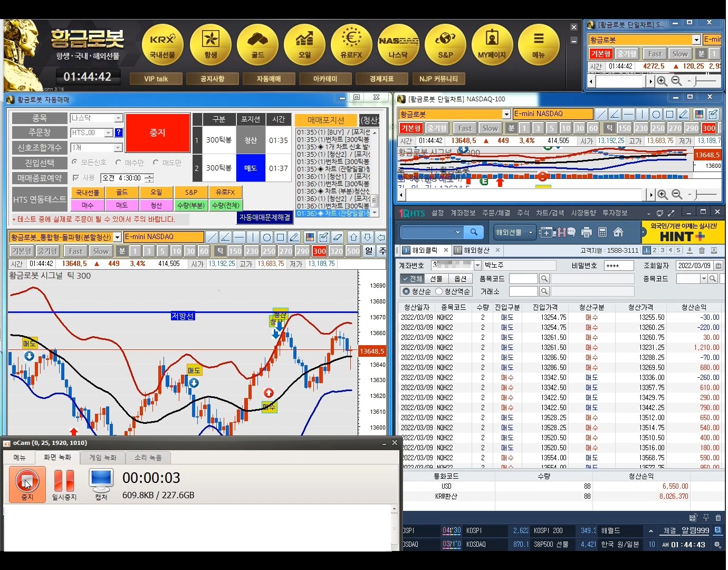Select 청산순 radio button
The width and height of the screenshot is (728, 570).
(406, 291)
